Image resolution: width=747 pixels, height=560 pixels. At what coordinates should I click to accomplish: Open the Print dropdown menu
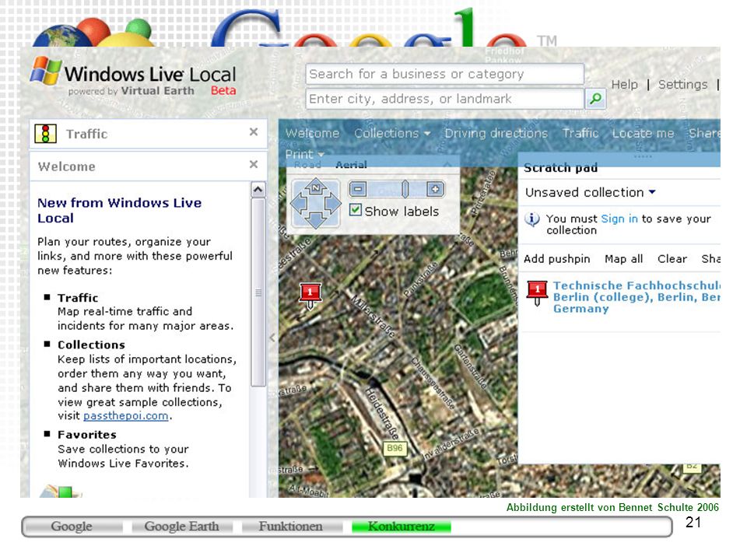click(304, 154)
